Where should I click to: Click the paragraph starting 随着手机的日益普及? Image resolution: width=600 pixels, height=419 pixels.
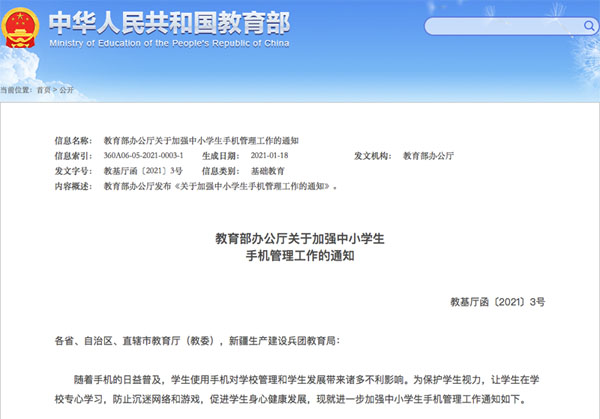297,389
